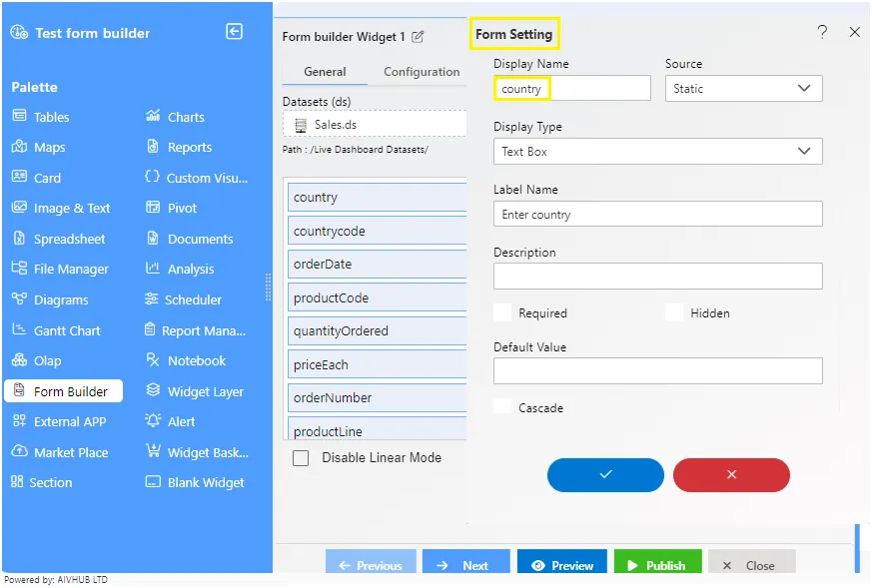Select the countrycode dataset field

(377, 231)
